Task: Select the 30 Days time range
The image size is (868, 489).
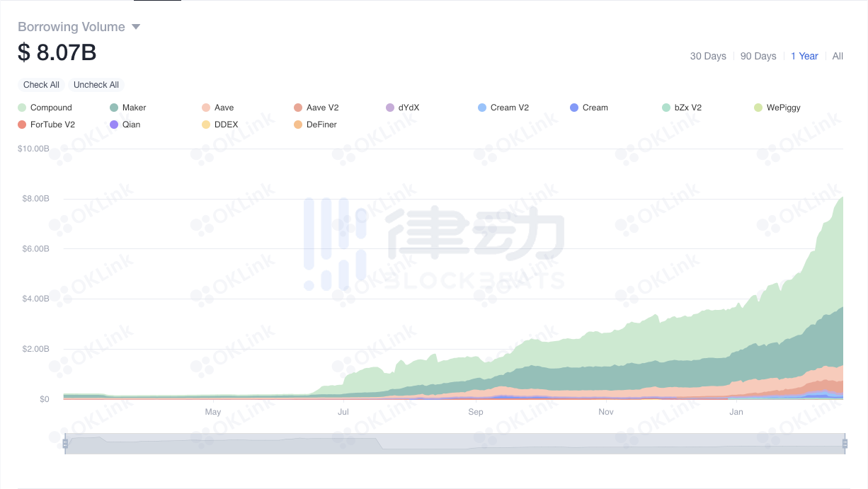Action: (x=708, y=56)
